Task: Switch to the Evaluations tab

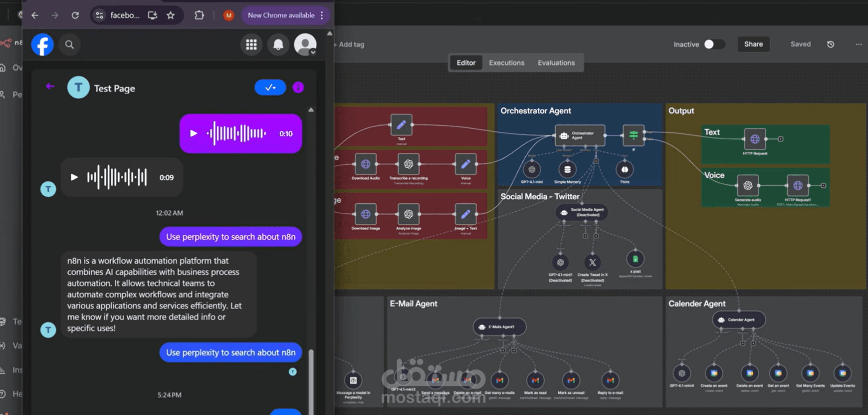Action: [556, 63]
